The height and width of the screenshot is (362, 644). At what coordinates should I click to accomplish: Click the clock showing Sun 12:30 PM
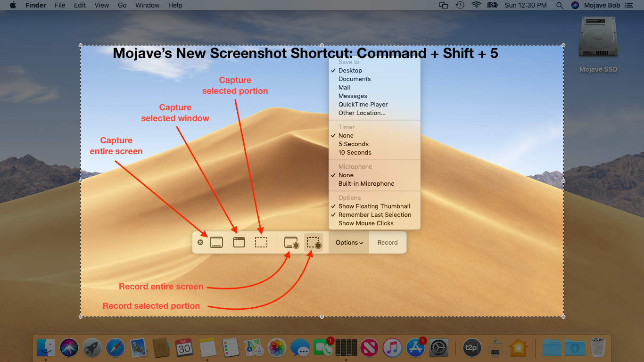click(526, 5)
